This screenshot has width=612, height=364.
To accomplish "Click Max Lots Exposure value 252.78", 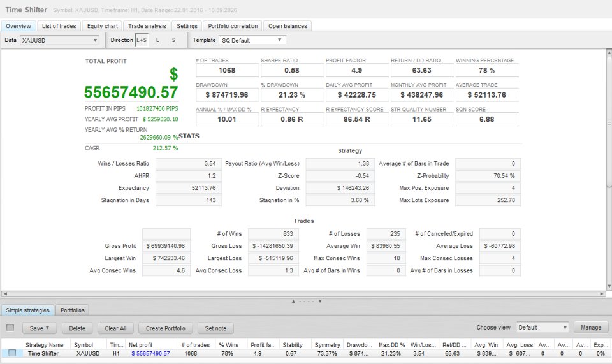I will (x=488, y=200).
